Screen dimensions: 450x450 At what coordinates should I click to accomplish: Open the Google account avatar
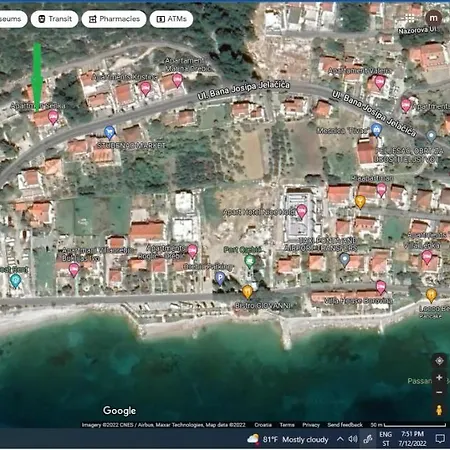[x=433, y=18]
